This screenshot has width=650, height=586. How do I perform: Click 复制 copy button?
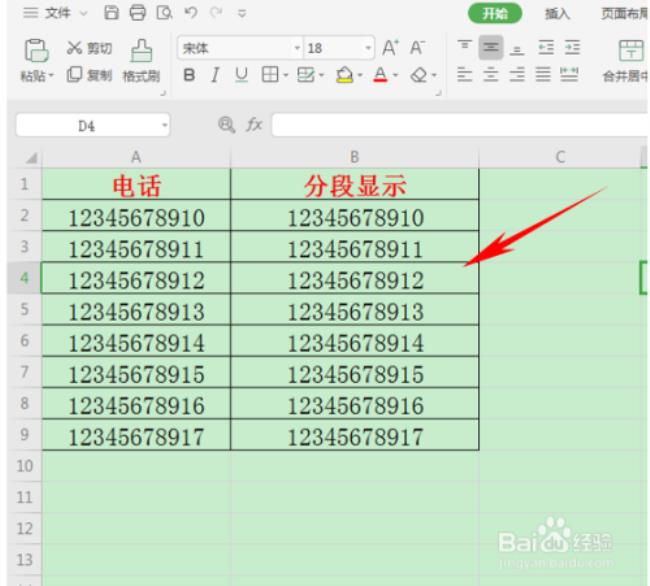click(89, 75)
